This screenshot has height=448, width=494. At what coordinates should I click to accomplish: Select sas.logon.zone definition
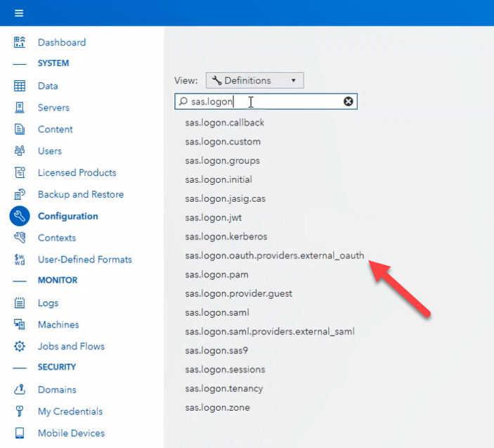coord(217,408)
